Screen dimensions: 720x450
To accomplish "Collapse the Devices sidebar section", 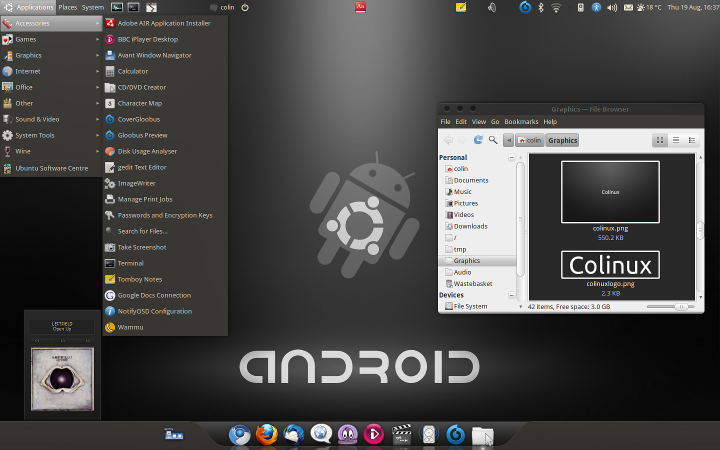I will pos(512,295).
